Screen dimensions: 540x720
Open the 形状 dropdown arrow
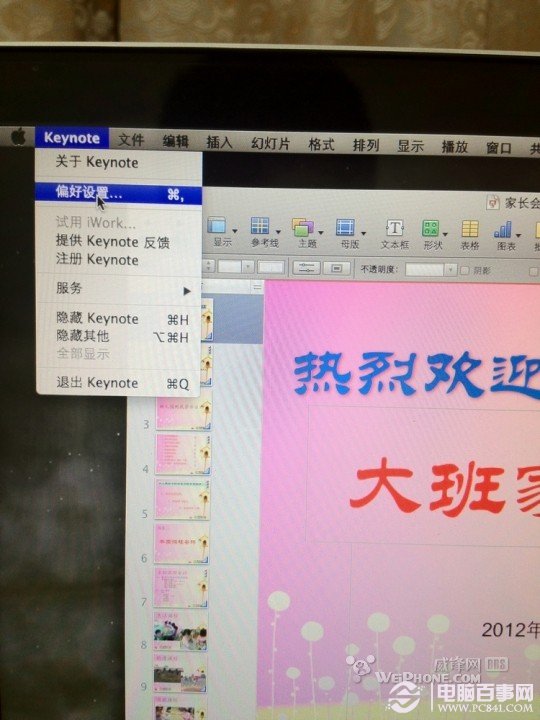[445, 234]
